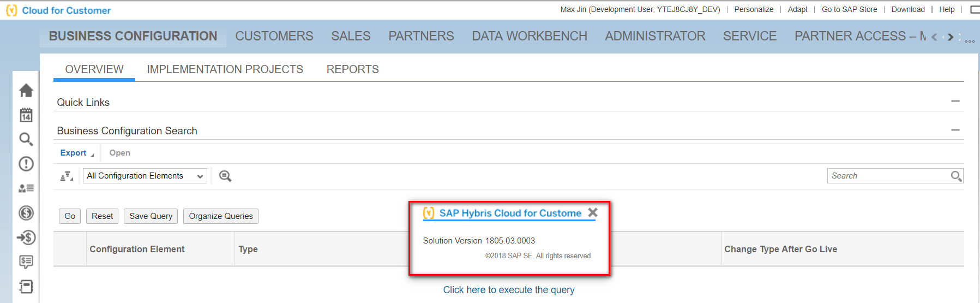The height and width of the screenshot is (303, 980).
Task: Click the Personalize link
Action: [x=754, y=9]
